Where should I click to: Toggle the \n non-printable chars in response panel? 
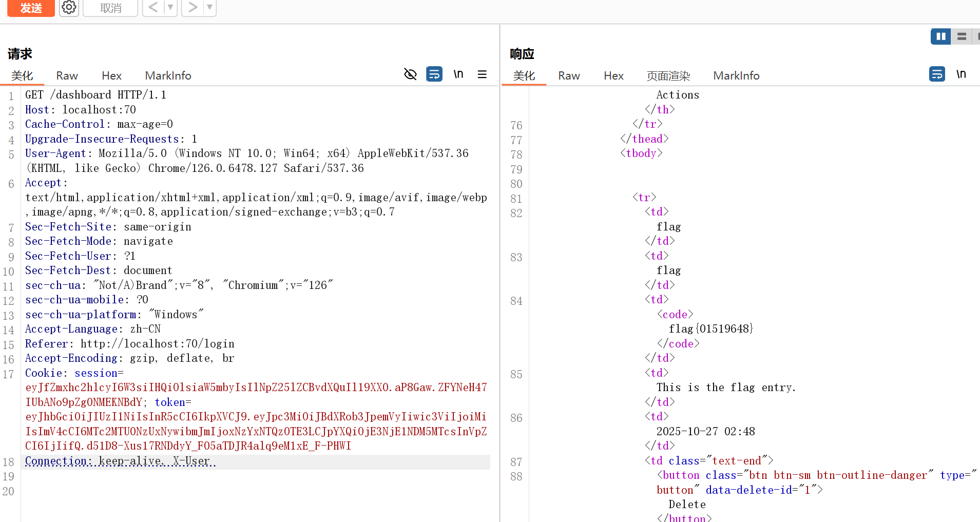point(961,74)
